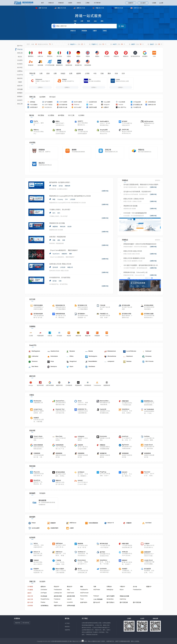
Task: Open 跨境头条 in top navigation
Action: click(x=51, y=3)
